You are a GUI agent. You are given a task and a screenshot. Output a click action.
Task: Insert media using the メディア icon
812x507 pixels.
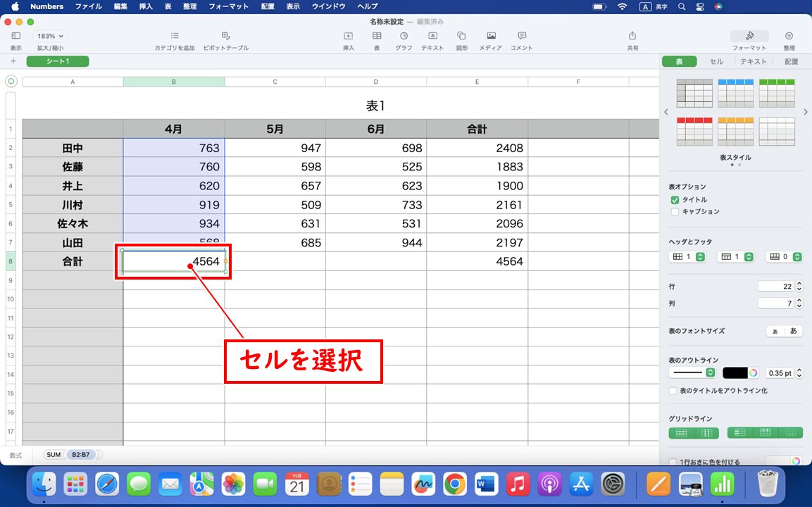click(489, 39)
